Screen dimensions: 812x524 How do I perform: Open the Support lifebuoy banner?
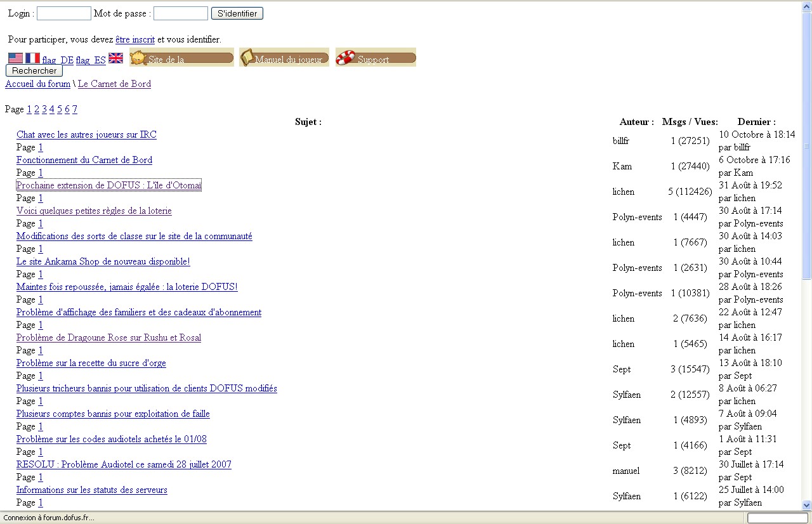pos(376,57)
